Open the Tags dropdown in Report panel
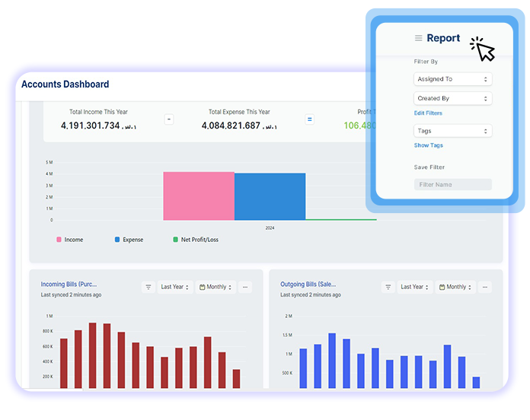530x420 pixels. click(453, 131)
